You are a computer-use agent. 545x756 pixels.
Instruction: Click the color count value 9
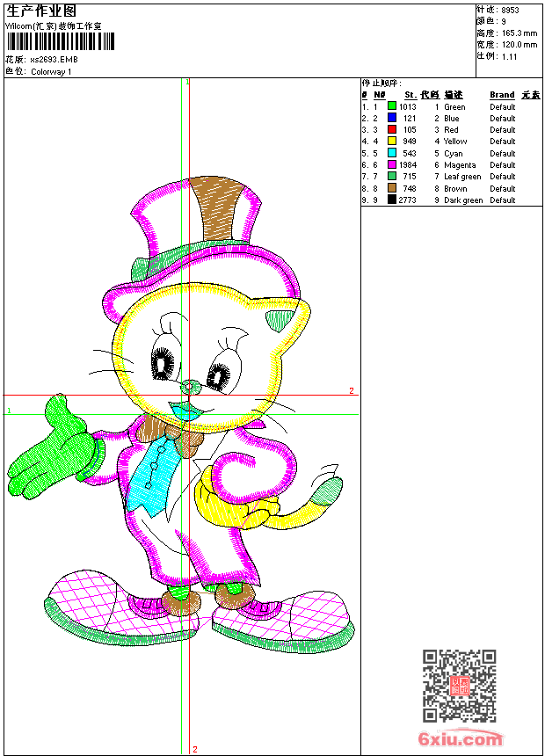click(x=504, y=22)
